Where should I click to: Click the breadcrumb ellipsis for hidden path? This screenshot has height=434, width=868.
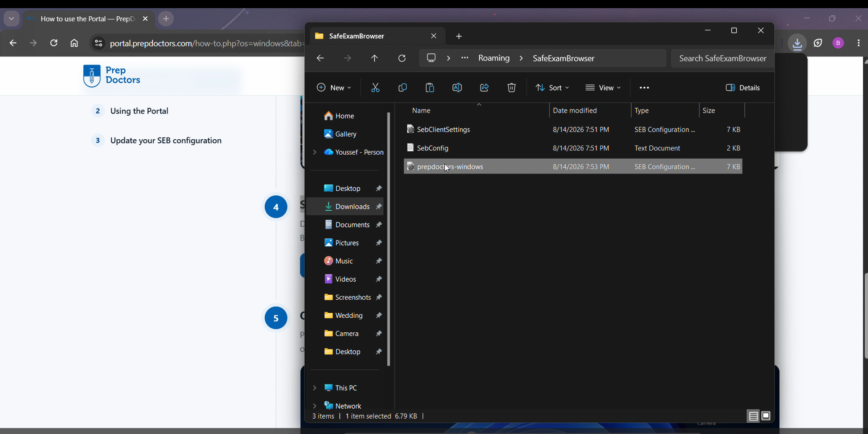tap(465, 58)
